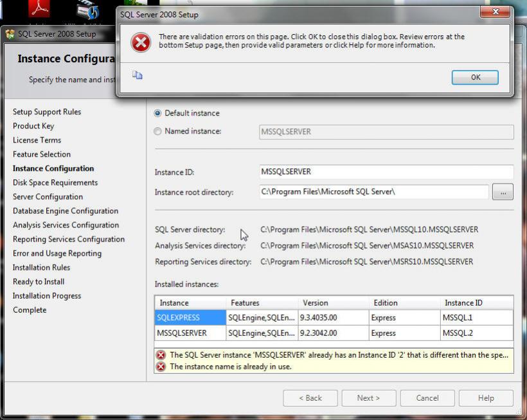Image resolution: width=527 pixels, height=420 pixels.
Task: Click version 9.3.4035.00 cell
Action: point(334,318)
